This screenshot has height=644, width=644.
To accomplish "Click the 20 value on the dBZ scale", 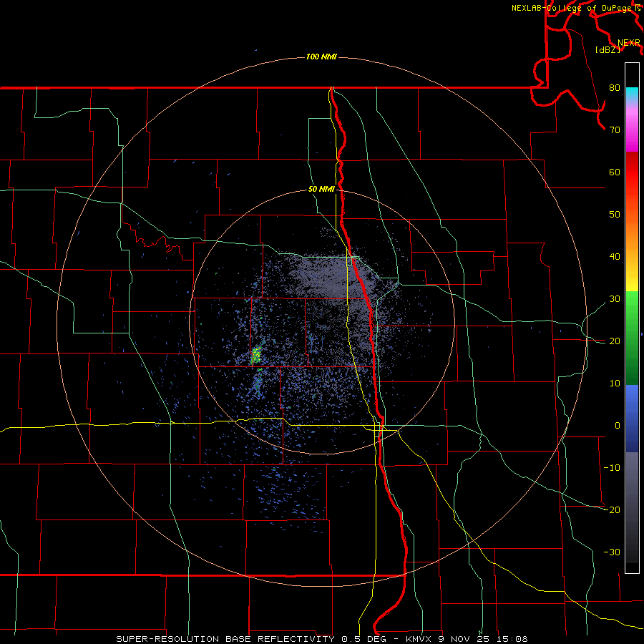I will (x=615, y=341).
